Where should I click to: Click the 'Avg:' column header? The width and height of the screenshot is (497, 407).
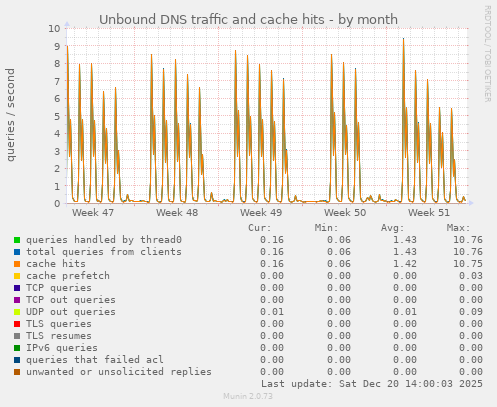point(392,228)
